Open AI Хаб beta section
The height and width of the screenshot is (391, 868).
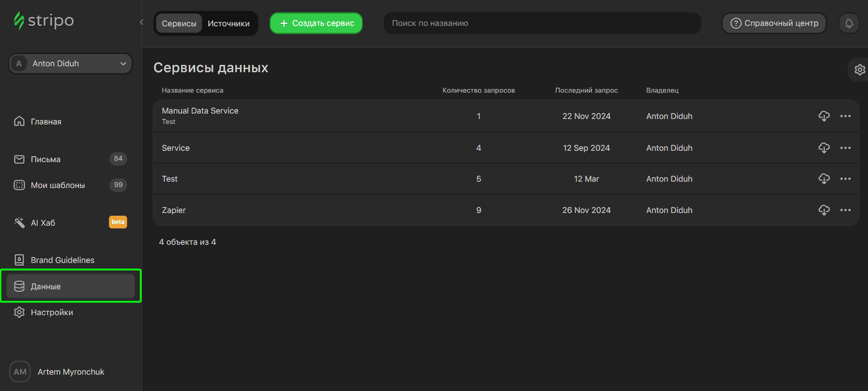(43, 223)
